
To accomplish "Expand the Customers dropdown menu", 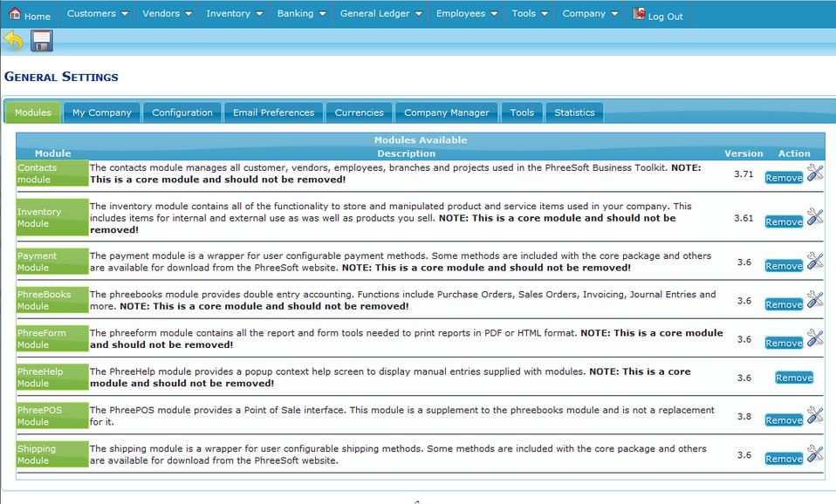I will pyautogui.click(x=98, y=14).
